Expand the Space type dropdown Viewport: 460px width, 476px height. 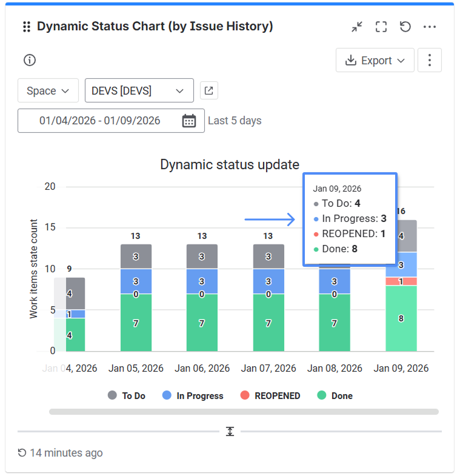tap(48, 91)
